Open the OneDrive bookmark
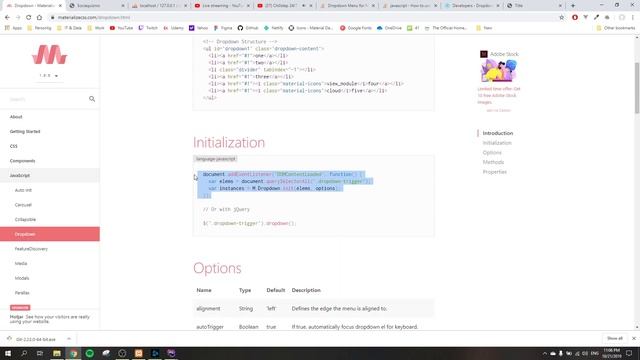 coord(389,28)
